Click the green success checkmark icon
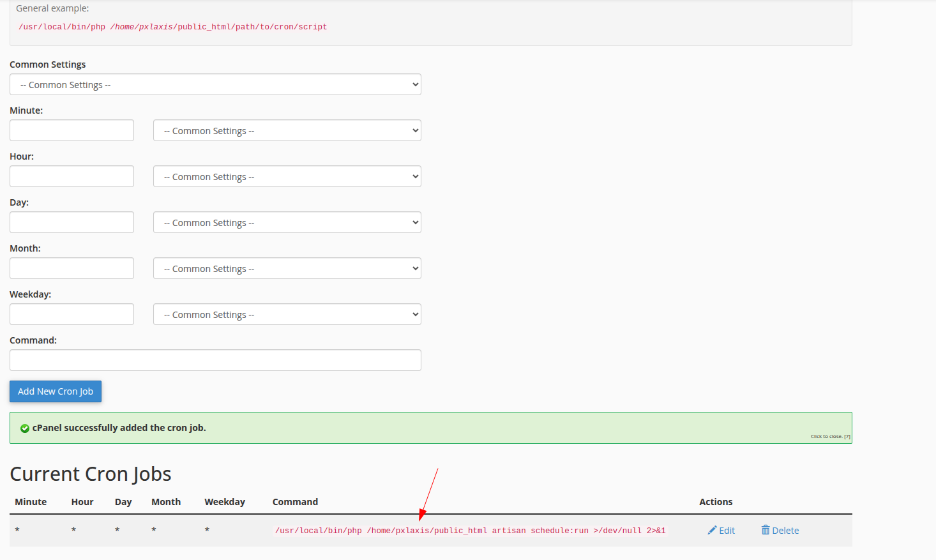Viewport: 936px width, 560px height. coord(25,428)
